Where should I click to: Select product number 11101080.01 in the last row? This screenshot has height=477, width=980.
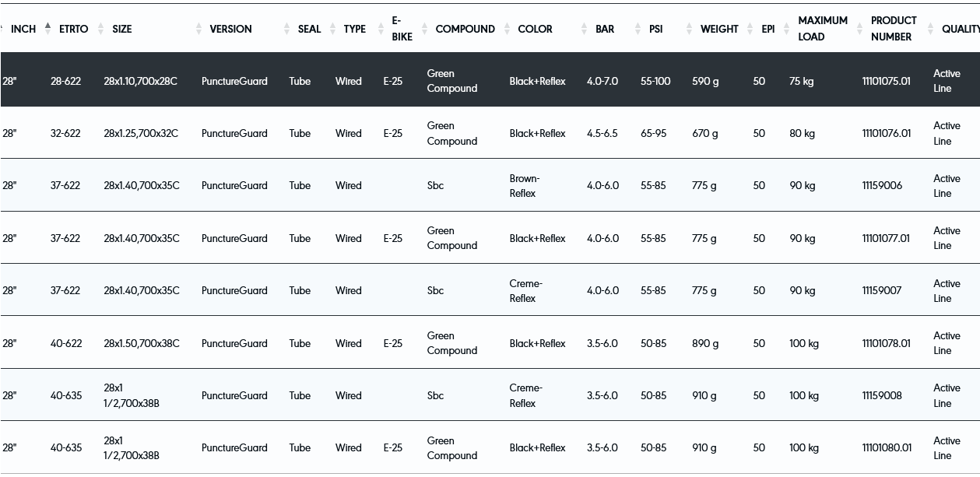886,448
